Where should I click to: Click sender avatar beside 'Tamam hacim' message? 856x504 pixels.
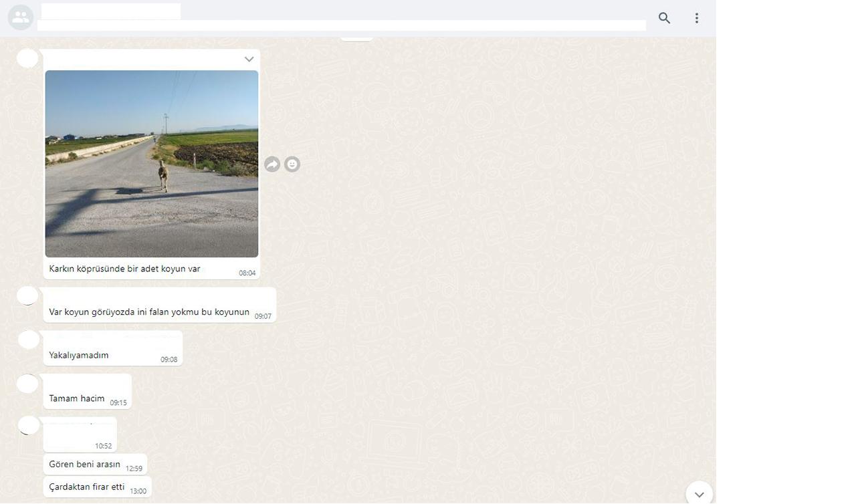click(x=27, y=384)
